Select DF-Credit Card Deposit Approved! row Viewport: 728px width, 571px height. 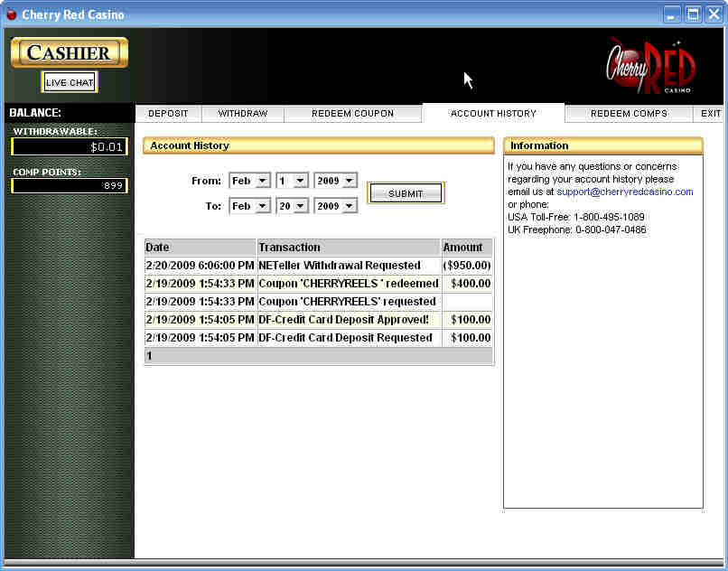pos(319,320)
